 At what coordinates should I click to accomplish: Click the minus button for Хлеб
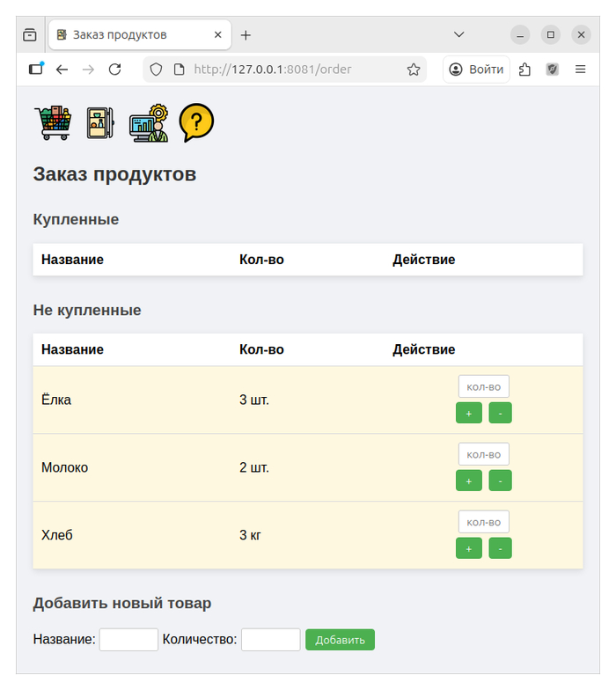pyautogui.click(x=500, y=549)
